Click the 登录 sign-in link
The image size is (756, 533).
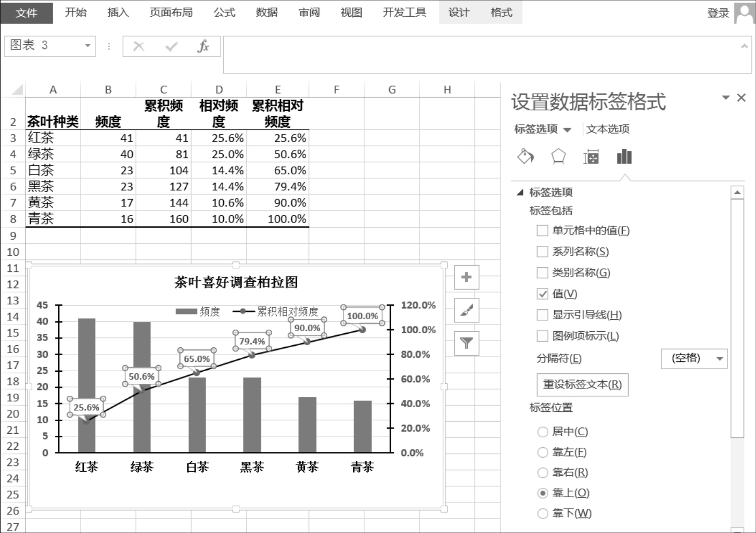(717, 13)
